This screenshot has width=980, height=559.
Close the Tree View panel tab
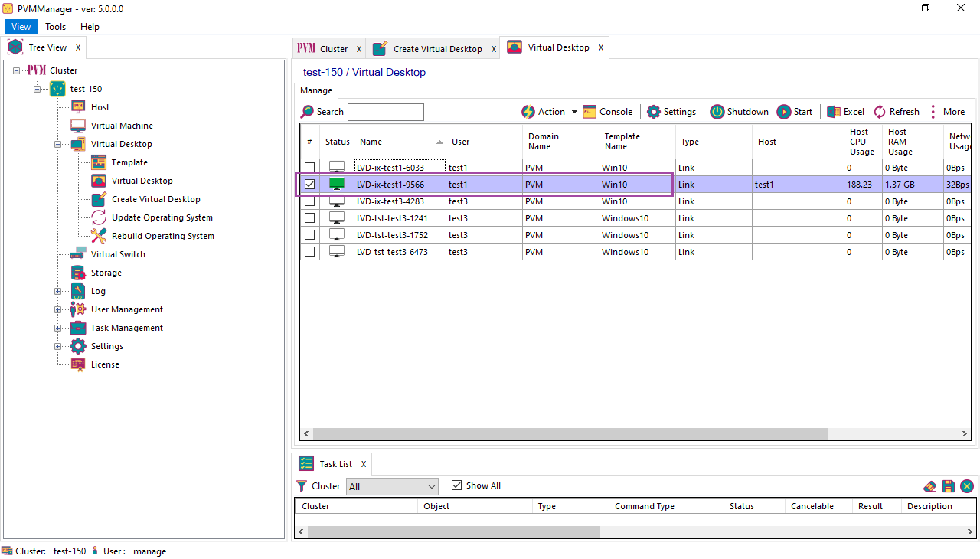78,47
